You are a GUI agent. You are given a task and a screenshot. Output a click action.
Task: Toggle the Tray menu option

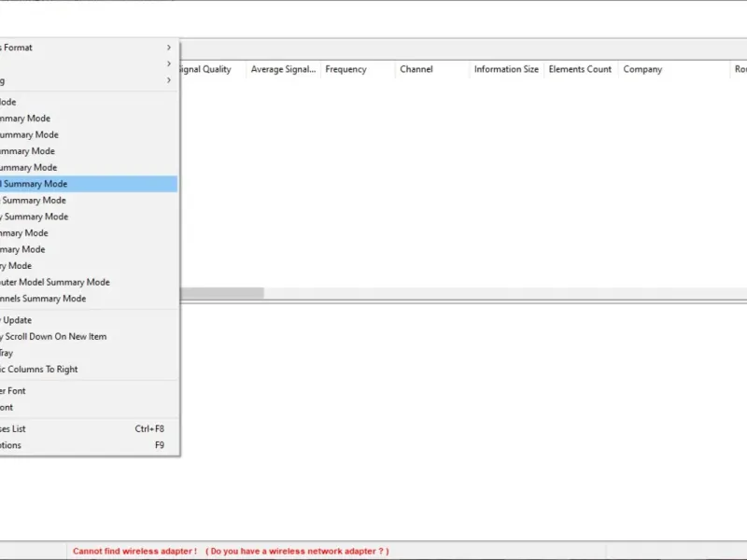pos(89,353)
